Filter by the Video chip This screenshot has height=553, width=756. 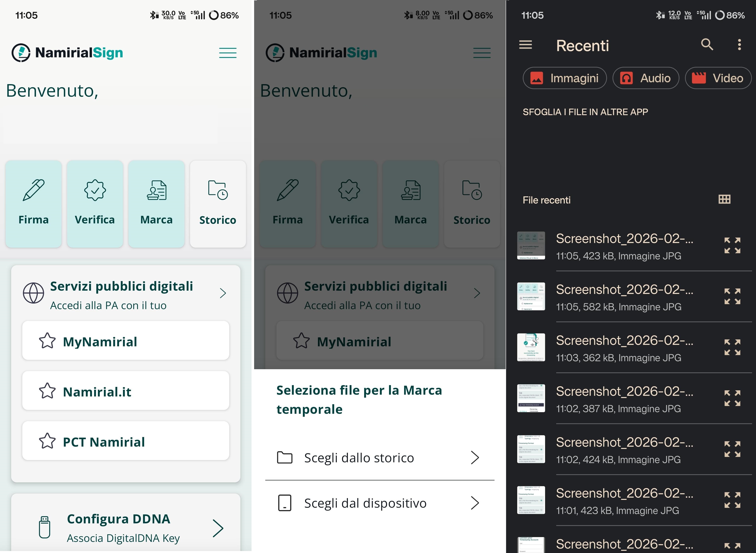(x=718, y=78)
